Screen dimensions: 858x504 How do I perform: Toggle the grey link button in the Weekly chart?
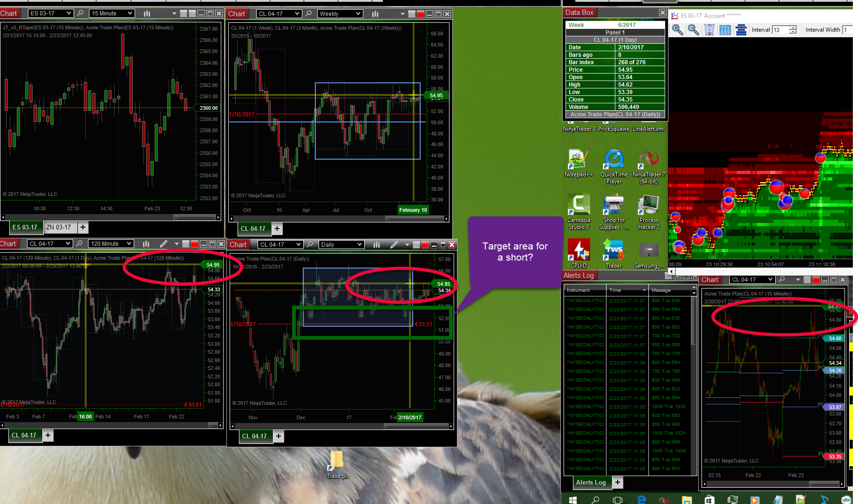pos(412,14)
